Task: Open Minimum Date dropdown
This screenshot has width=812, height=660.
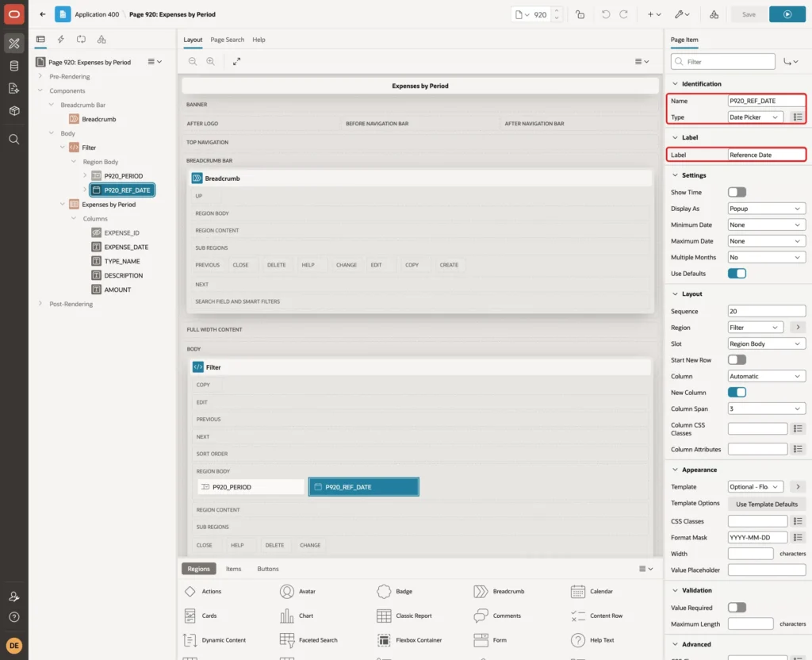Action: [766, 224]
